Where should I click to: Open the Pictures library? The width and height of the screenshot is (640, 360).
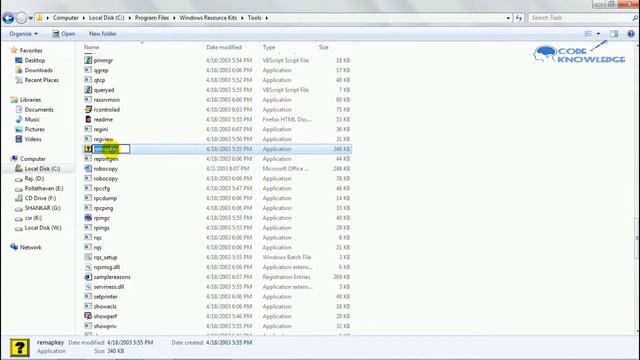35,129
